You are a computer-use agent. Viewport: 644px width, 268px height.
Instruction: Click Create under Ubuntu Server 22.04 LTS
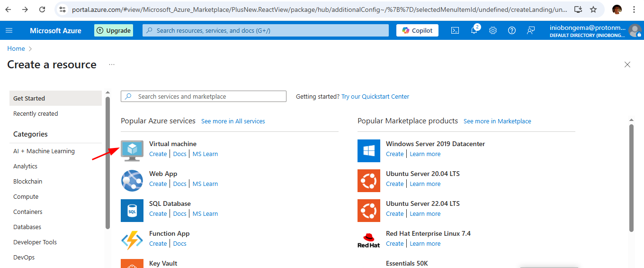[394, 213]
